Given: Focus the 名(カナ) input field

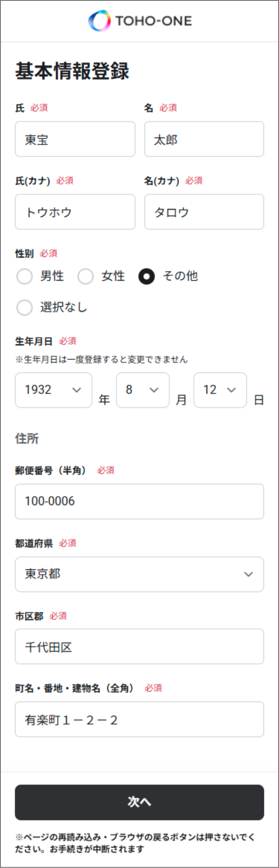Looking at the screenshot, I should point(204,212).
